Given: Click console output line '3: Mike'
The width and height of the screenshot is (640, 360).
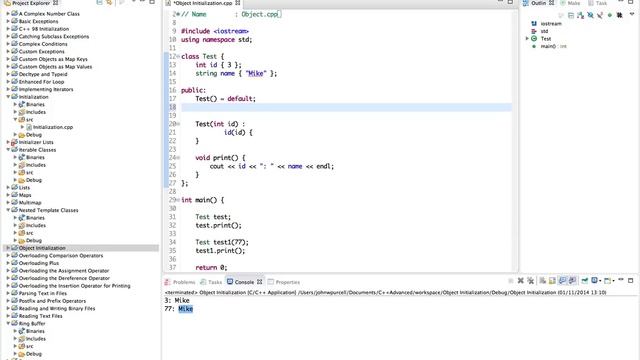Looking at the screenshot, I should click(x=177, y=300).
